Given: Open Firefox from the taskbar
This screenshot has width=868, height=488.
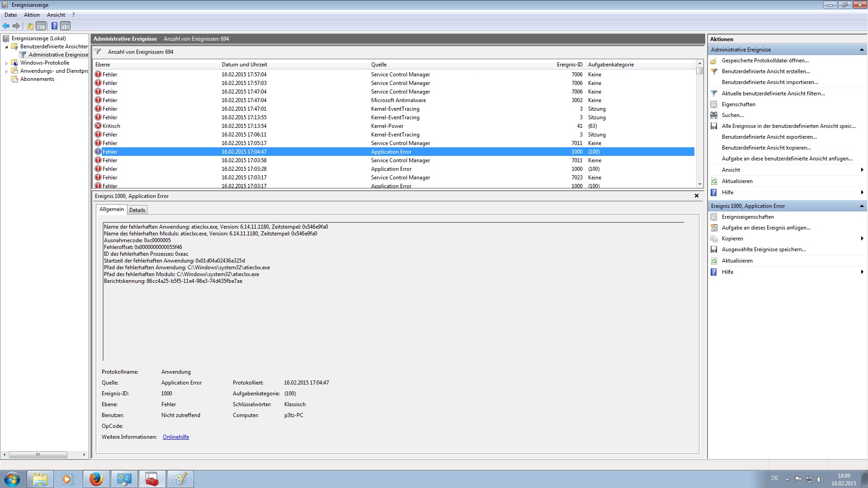Looking at the screenshot, I should pos(96,479).
